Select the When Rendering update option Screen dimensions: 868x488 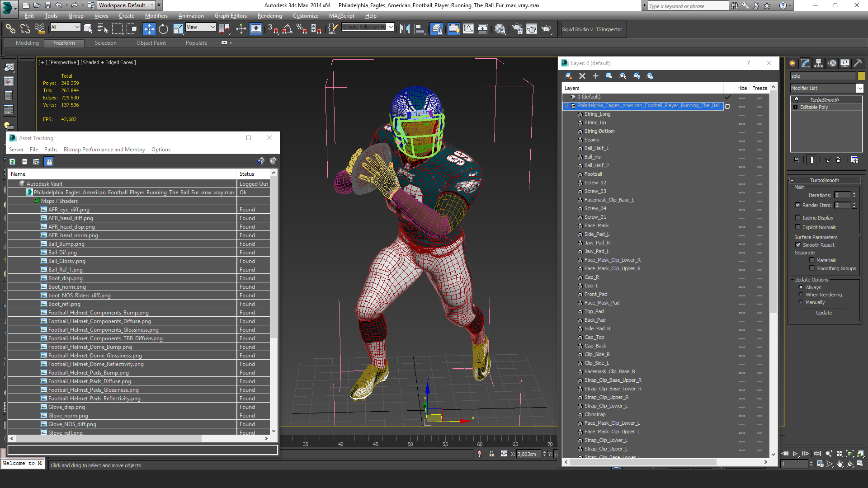(x=801, y=295)
